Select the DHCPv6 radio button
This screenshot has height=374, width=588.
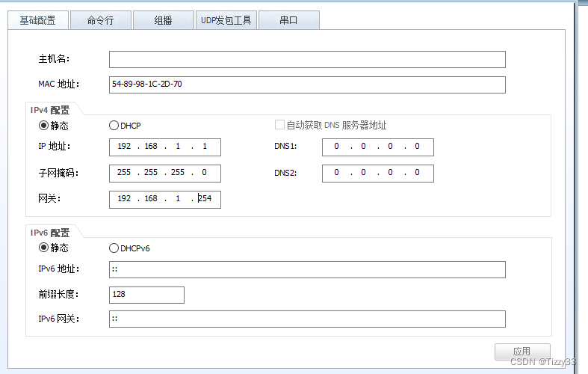coord(114,248)
